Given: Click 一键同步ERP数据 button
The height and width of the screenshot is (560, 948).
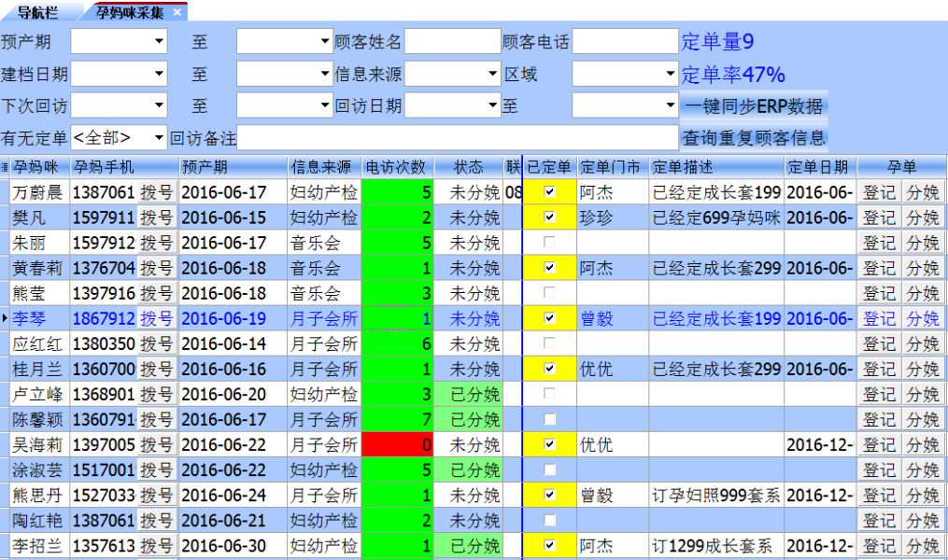Looking at the screenshot, I should 754,105.
